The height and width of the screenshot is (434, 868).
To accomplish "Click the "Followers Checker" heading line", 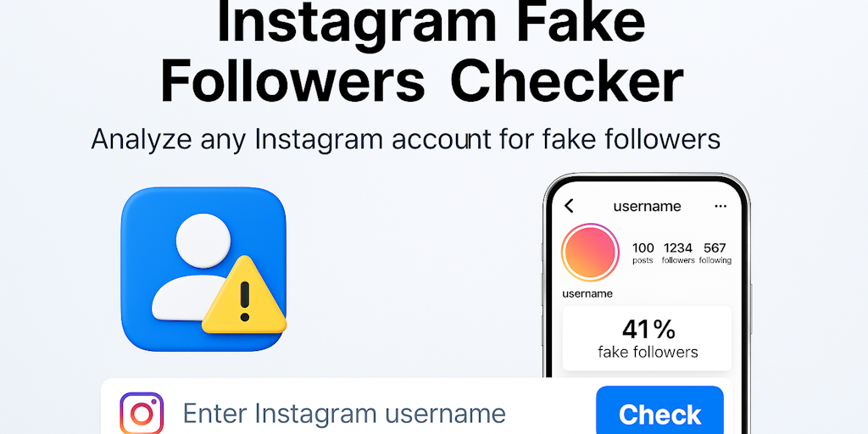I will 421,82.
